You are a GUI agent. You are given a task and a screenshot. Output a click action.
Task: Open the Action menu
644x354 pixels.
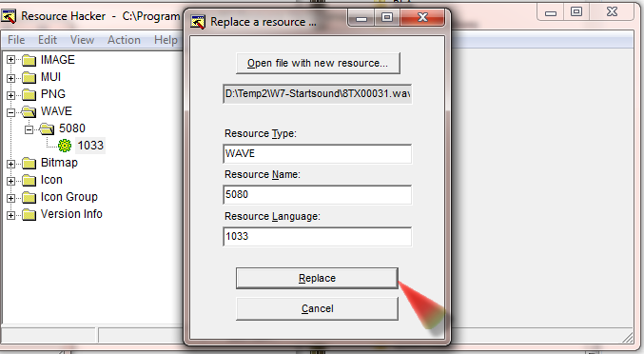pyautogui.click(x=124, y=40)
